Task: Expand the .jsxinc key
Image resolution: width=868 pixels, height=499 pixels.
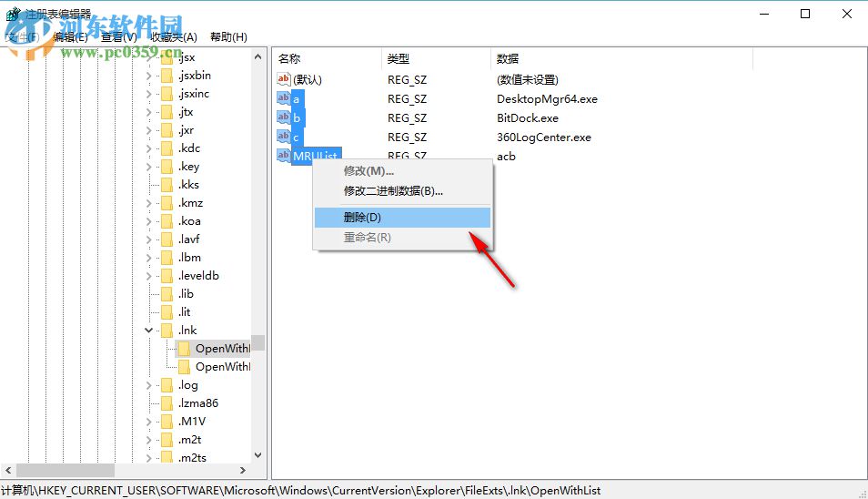Action: (148, 94)
